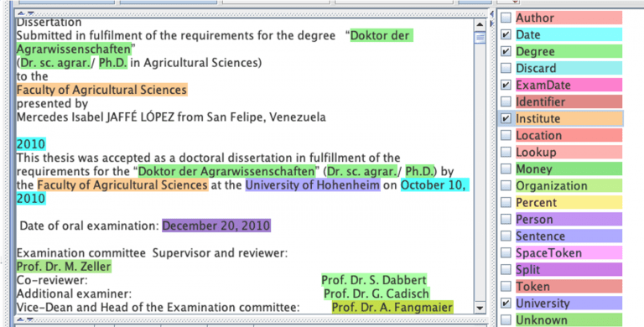Click bottom split-pane divider arrows
644x327 pixels.
point(25,319)
